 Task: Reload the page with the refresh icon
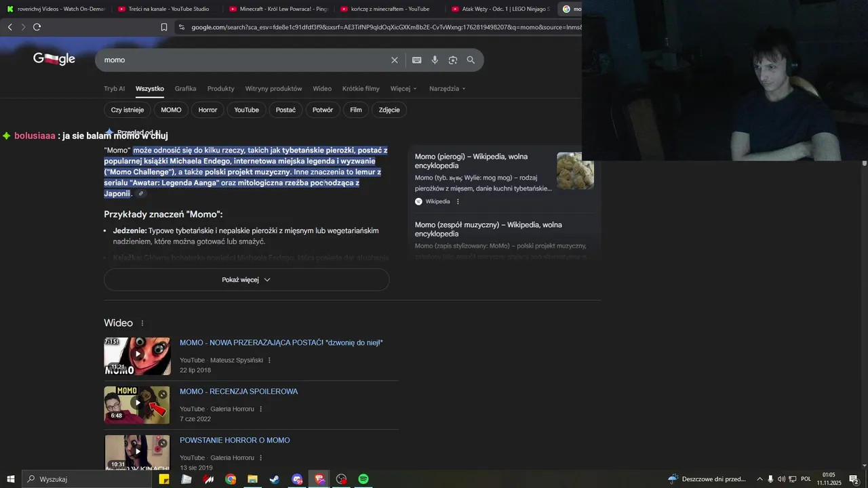pyautogui.click(x=37, y=27)
